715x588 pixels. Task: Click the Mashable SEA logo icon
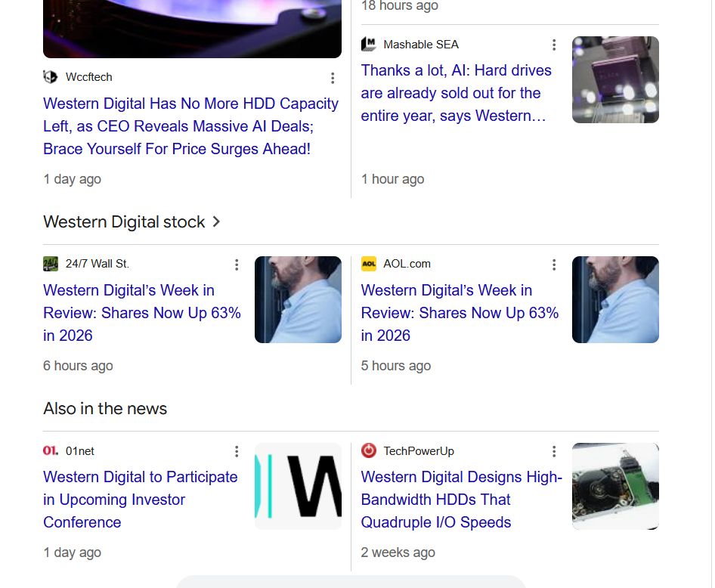pos(368,45)
